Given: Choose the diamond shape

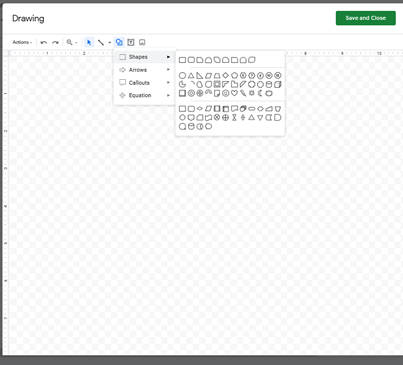Looking at the screenshot, I should coord(226,76).
